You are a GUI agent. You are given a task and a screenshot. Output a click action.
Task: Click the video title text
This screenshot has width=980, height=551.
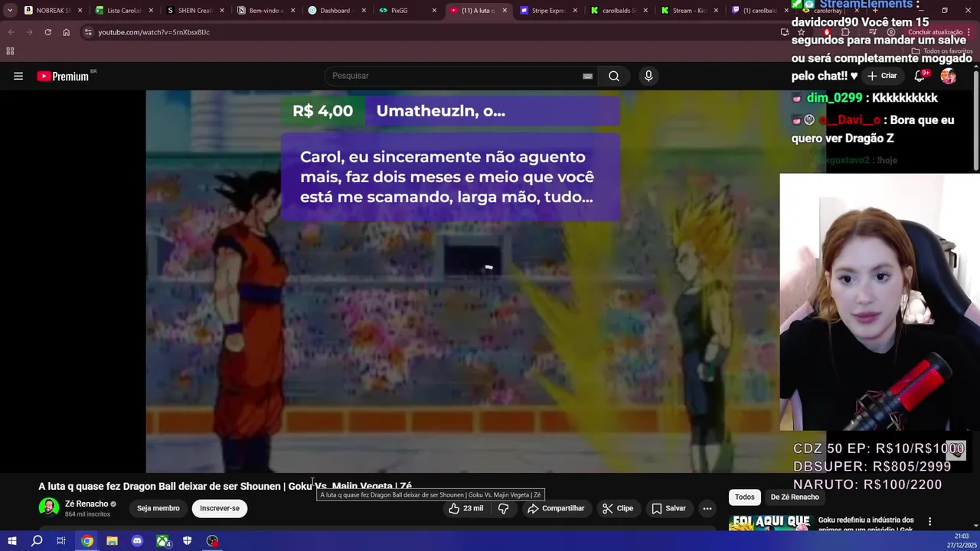[225, 486]
